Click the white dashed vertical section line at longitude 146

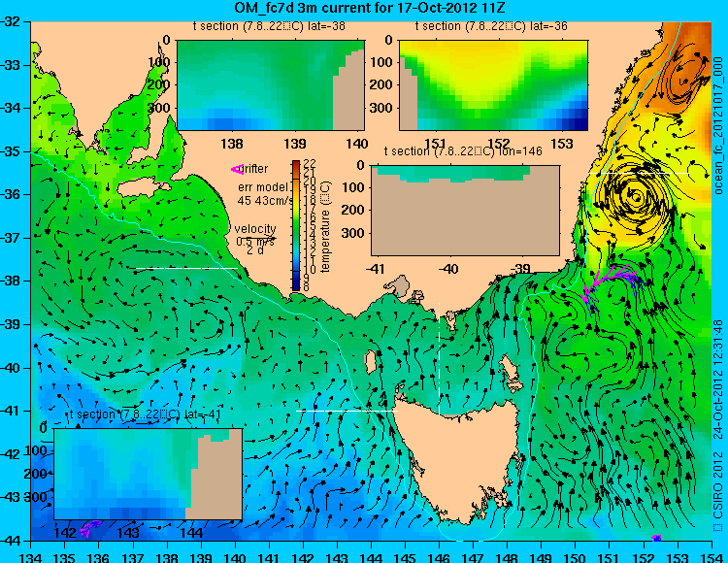439,359
